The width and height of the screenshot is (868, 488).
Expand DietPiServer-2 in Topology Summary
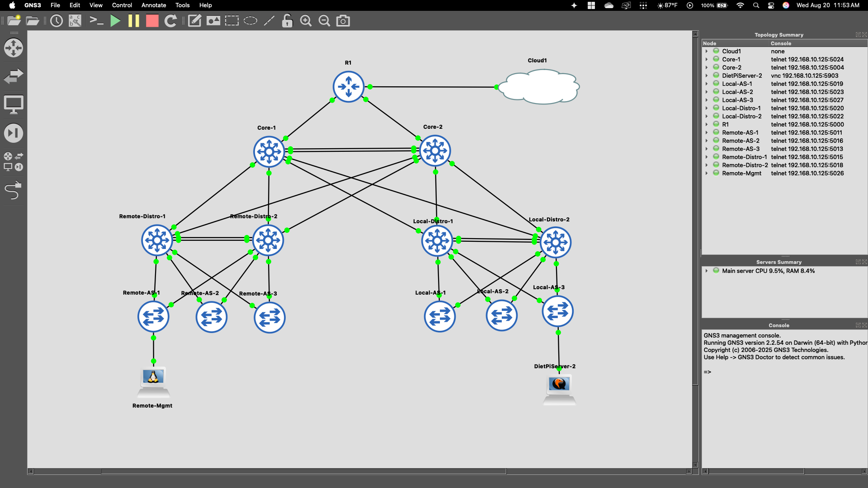(707, 76)
